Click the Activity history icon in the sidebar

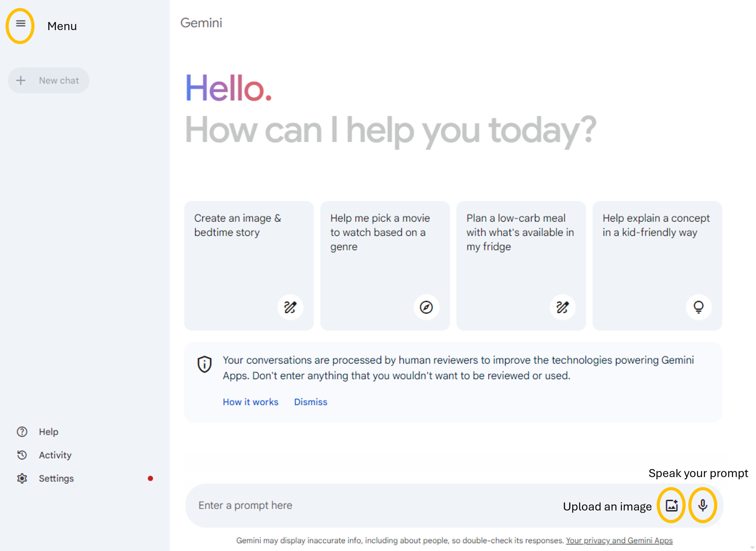tap(22, 455)
